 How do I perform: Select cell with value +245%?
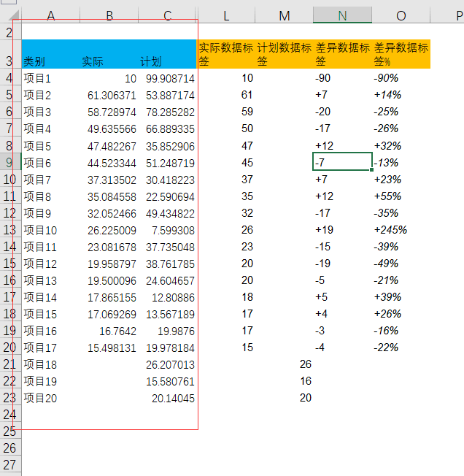tap(401, 229)
